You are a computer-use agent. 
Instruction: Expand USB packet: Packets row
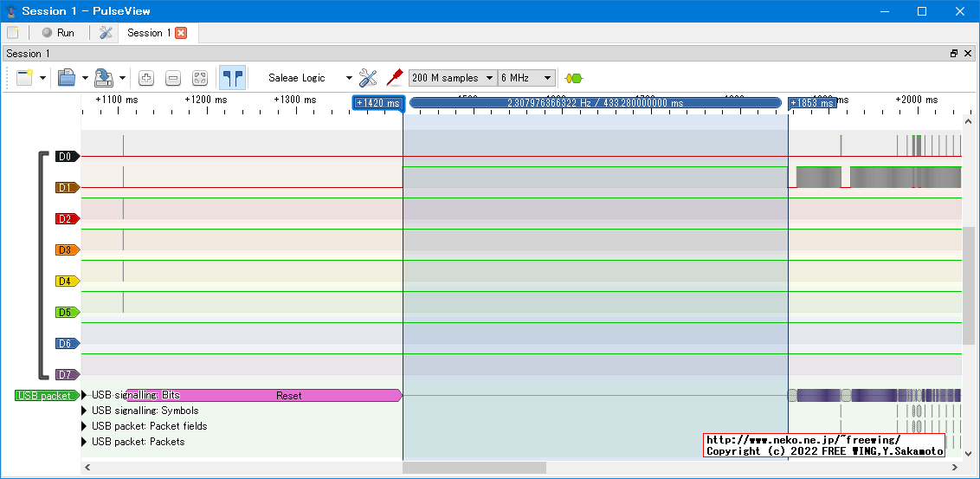click(x=85, y=442)
